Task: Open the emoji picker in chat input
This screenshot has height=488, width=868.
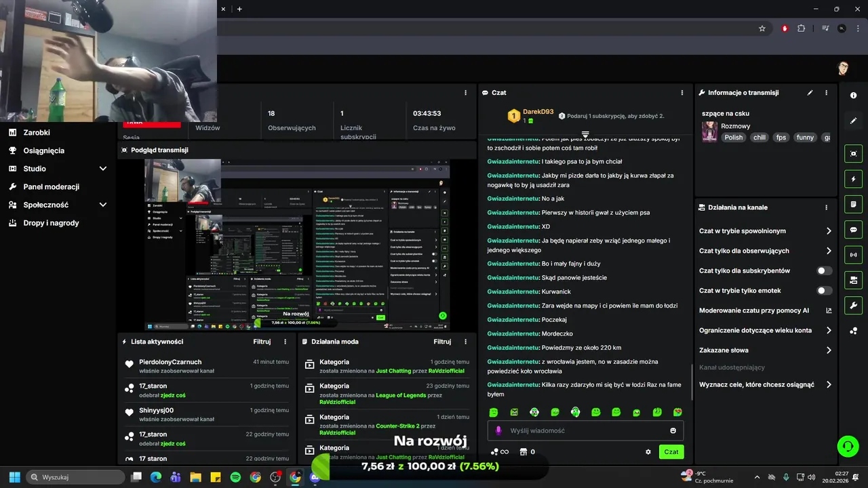Action: pyautogui.click(x=673, y=430)
